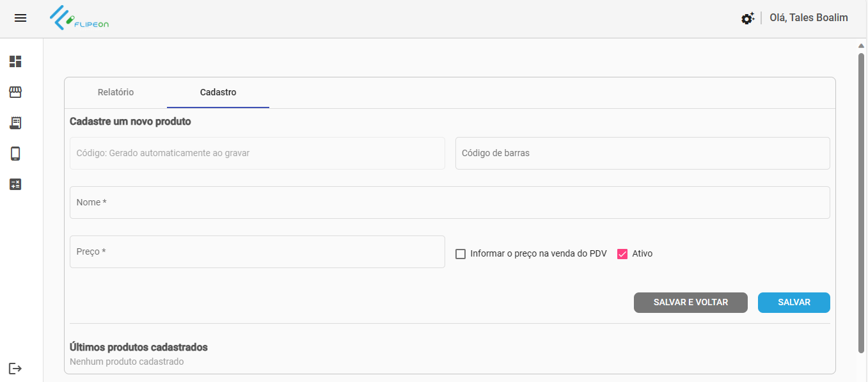Click the logout icon in sidebar
868x382 pixels.
point(15,369)
